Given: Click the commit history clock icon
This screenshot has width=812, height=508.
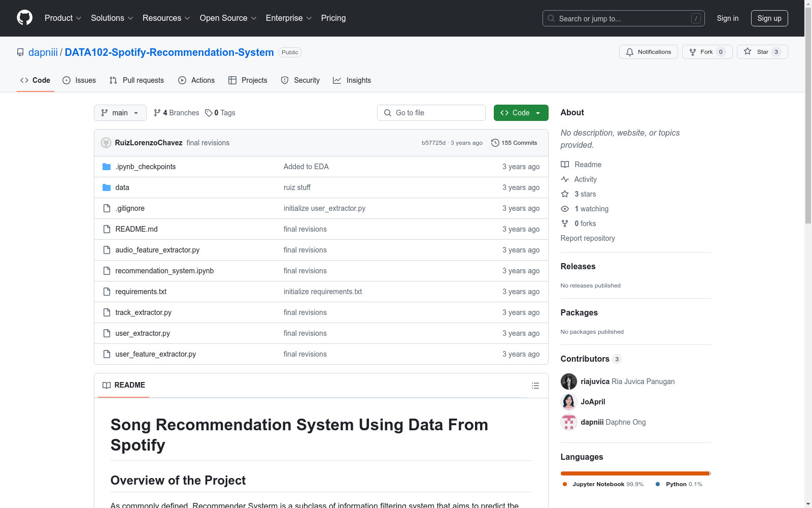Looking at the screenshot, I should [x=495, y=143].
